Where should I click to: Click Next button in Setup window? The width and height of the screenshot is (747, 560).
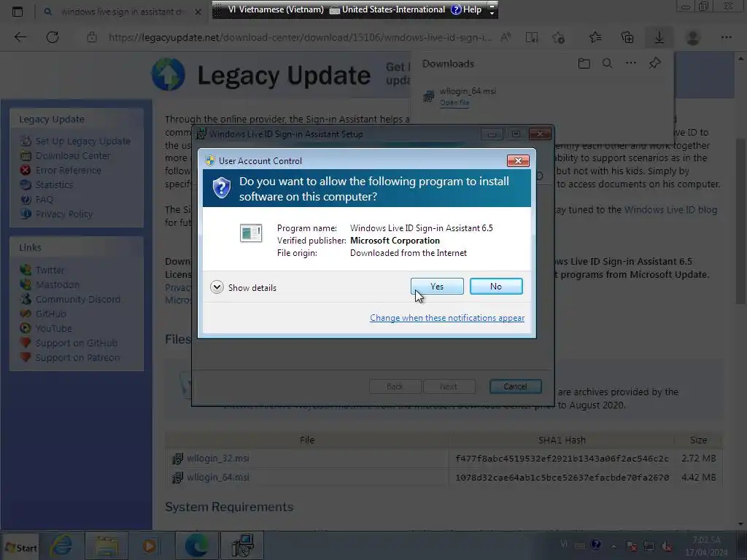point(449,386)
